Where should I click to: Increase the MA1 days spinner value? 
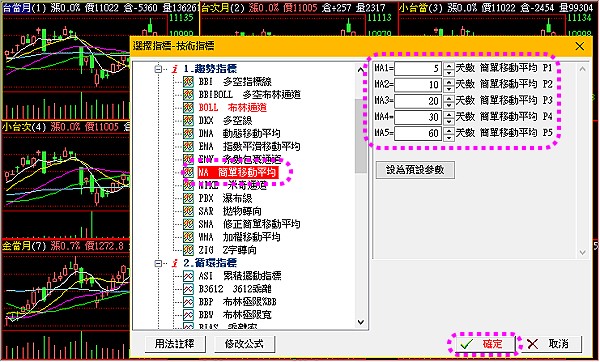click(449, 65)
